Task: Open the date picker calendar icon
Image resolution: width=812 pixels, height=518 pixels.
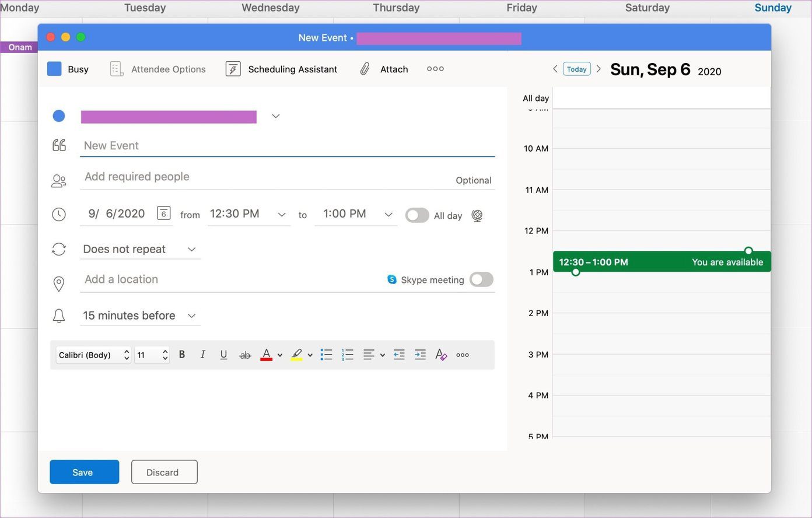Action: click(164, 213)
